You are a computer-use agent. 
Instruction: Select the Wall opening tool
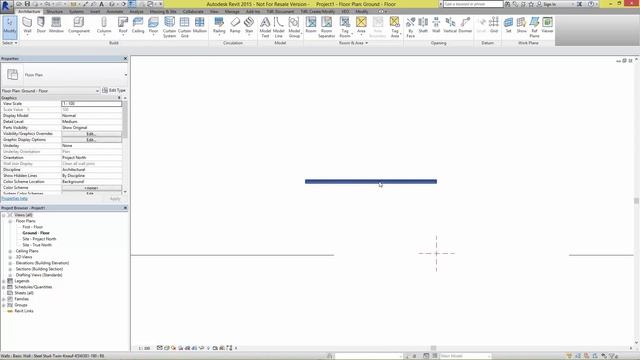pos(436,25)
